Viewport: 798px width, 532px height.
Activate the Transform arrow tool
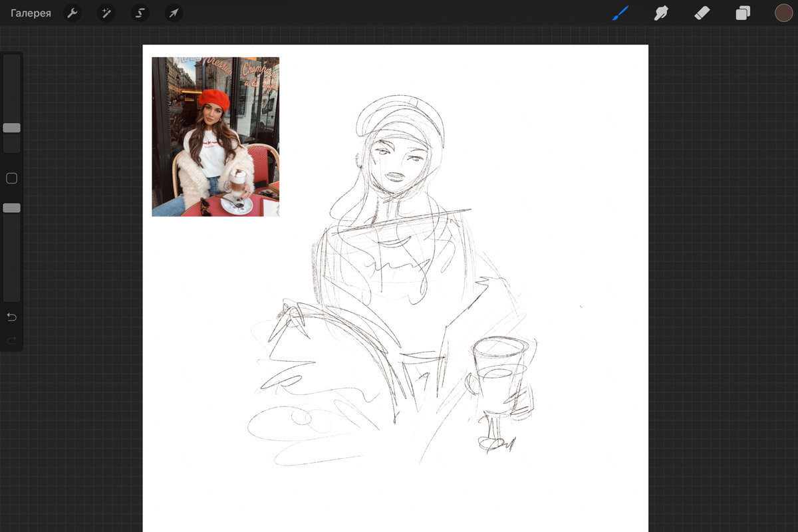pos(174,13)
